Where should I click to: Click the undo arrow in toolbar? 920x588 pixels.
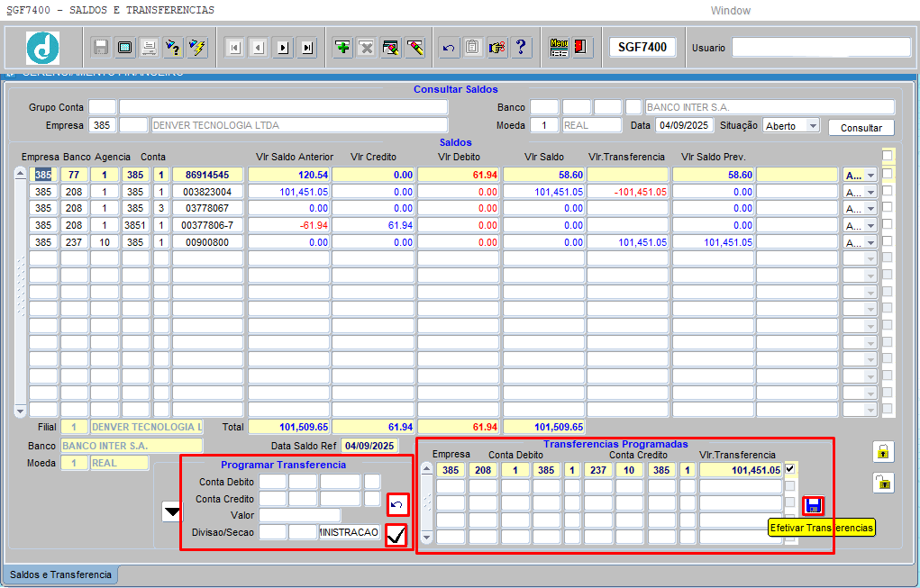pyautogui.click(x=449, y=48)
